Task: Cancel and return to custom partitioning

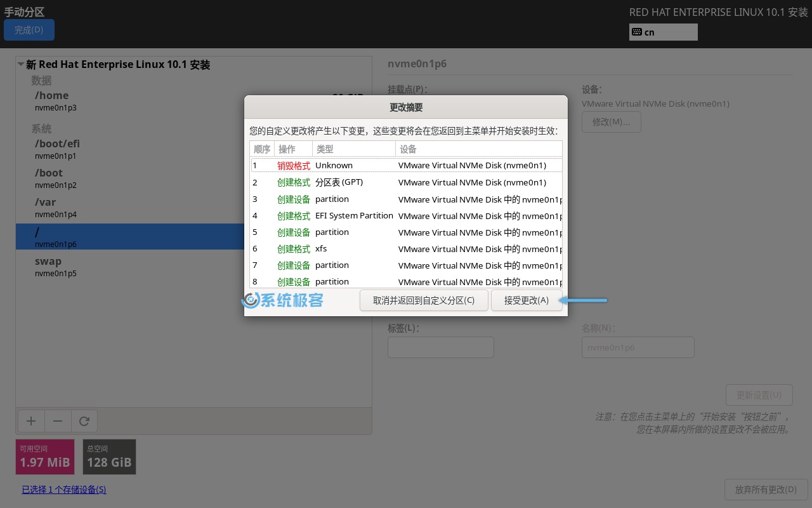Action: 424,300
